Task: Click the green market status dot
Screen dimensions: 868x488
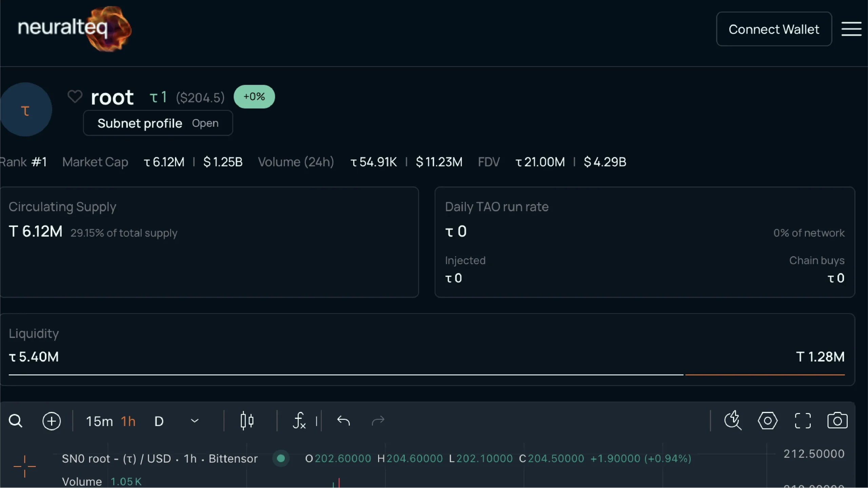Action: [x=281, y=458]
